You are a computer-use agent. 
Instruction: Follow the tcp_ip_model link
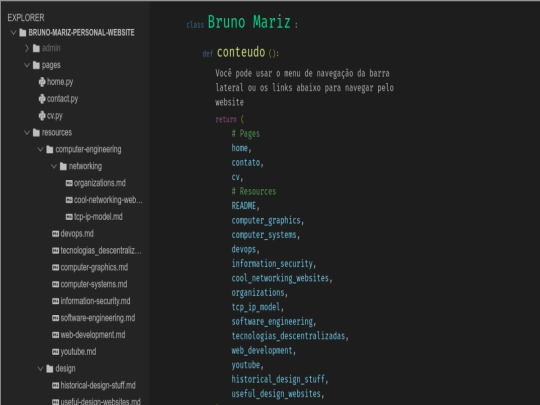[x=256, y=307]
